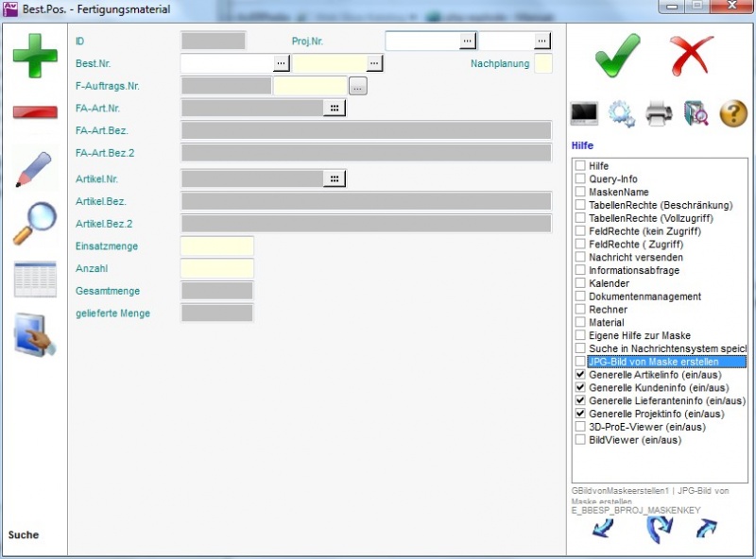Cancel with the red X icon
Image resolution: width=756 pixels, height=559 pixels.
692,56
